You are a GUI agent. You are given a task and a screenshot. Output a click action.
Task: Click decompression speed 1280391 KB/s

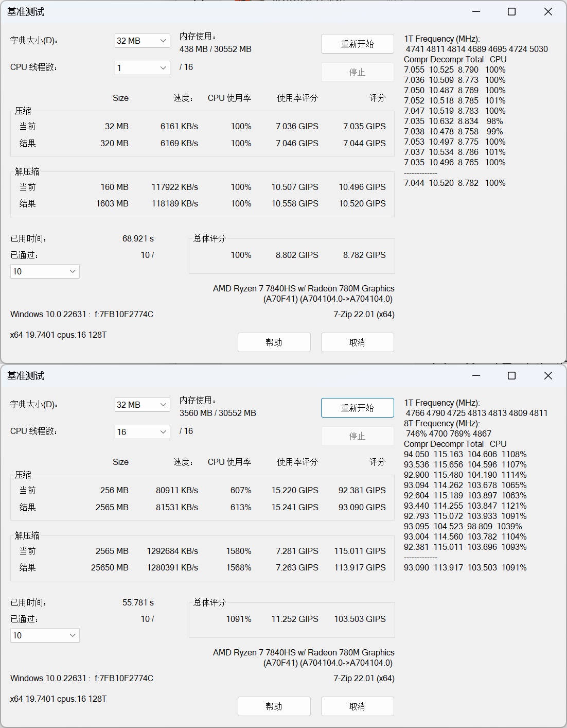tap(172, 567)
